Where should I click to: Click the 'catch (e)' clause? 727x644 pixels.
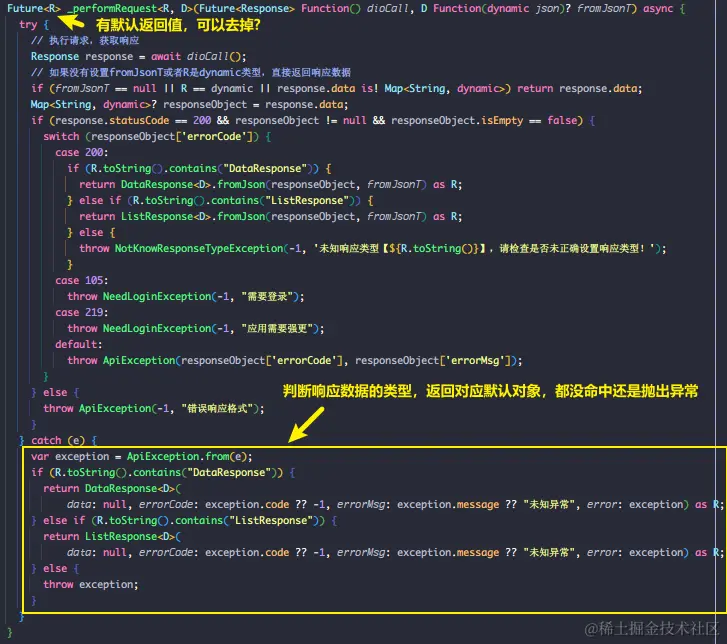pyautogui.click(x=58, y=440)
